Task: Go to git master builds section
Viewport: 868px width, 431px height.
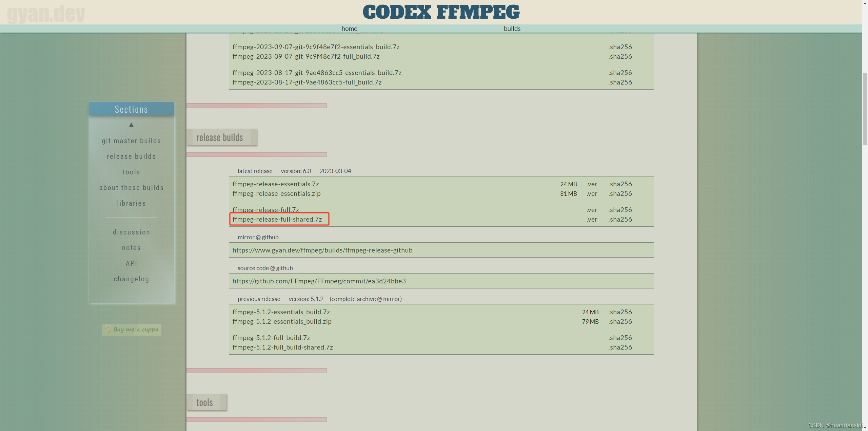Action: coord(131,141)
